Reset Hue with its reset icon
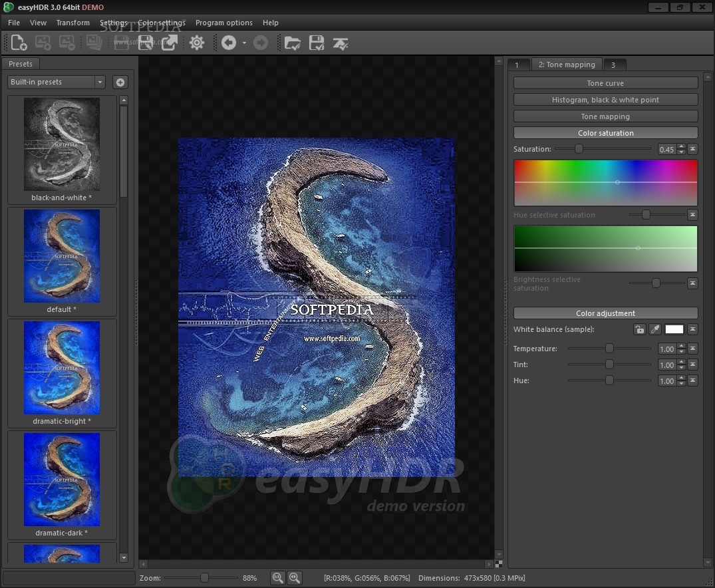 pyautogui.click(x=692, y=380)
